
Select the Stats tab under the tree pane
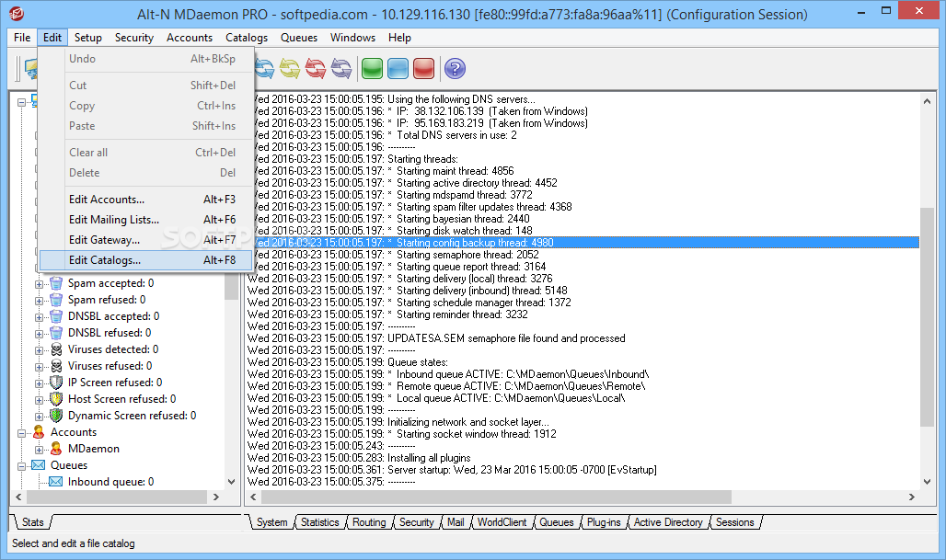coord(32,522)
